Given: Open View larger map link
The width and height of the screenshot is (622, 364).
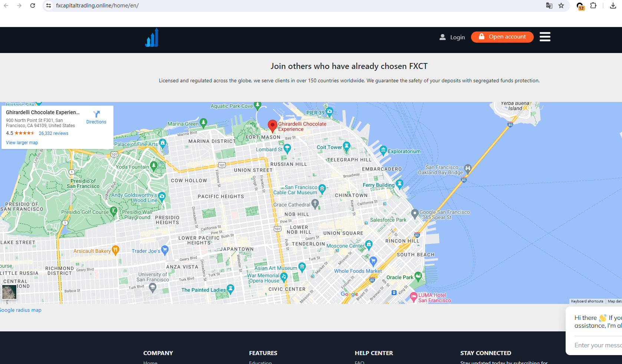Looking at the screenshot, I should tap(22, 143).
